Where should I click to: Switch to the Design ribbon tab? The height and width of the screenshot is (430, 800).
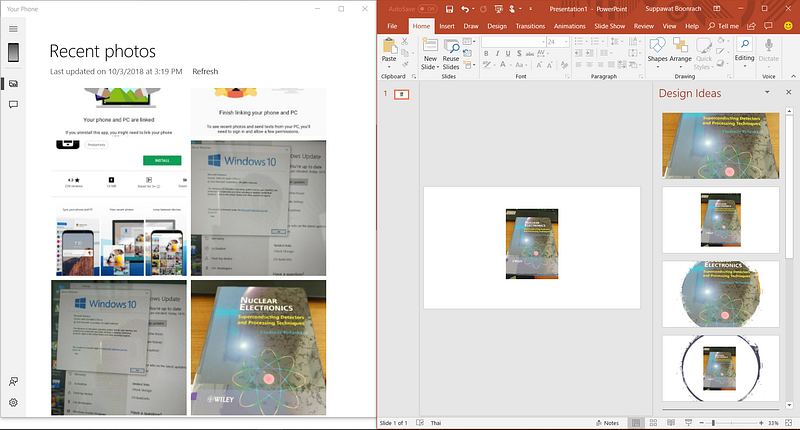pos(496,26)
